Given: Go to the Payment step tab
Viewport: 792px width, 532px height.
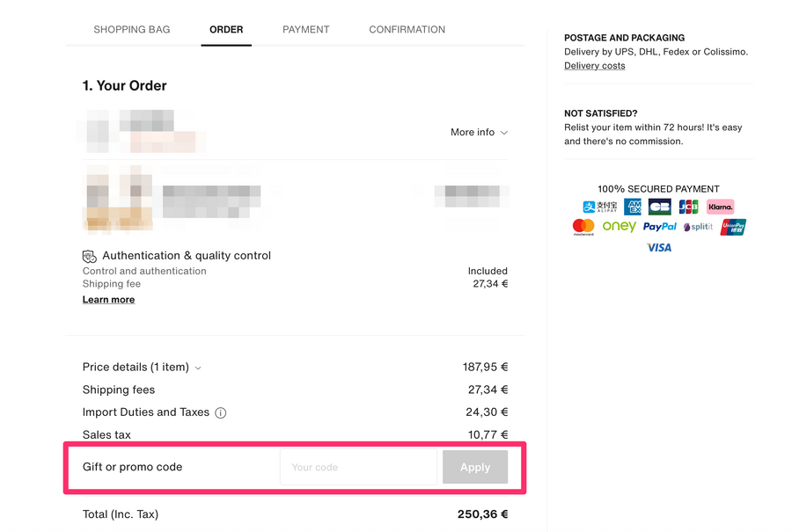Looking at the screenshot, I should [305, 29].
